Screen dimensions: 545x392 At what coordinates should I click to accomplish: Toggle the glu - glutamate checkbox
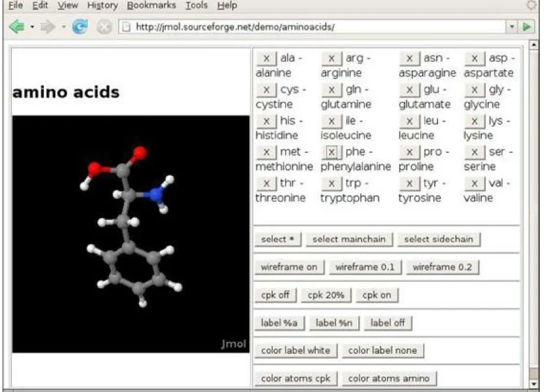click(x=409, y=90)
